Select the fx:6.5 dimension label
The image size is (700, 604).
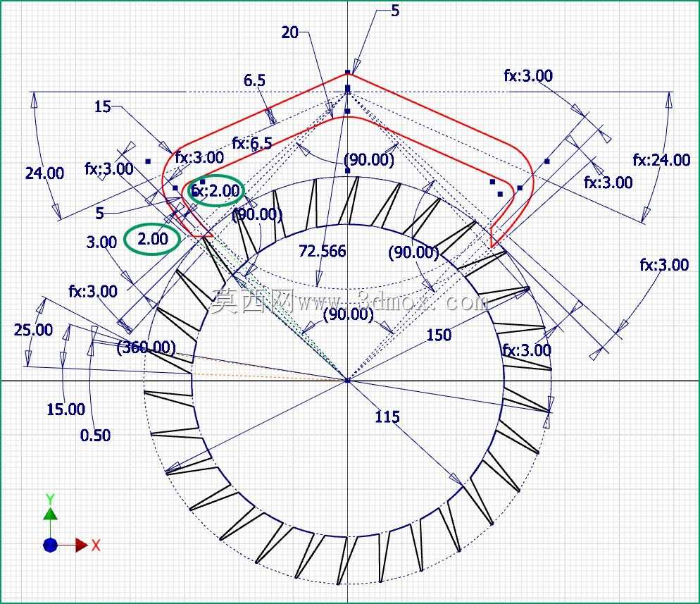(252, 143)
